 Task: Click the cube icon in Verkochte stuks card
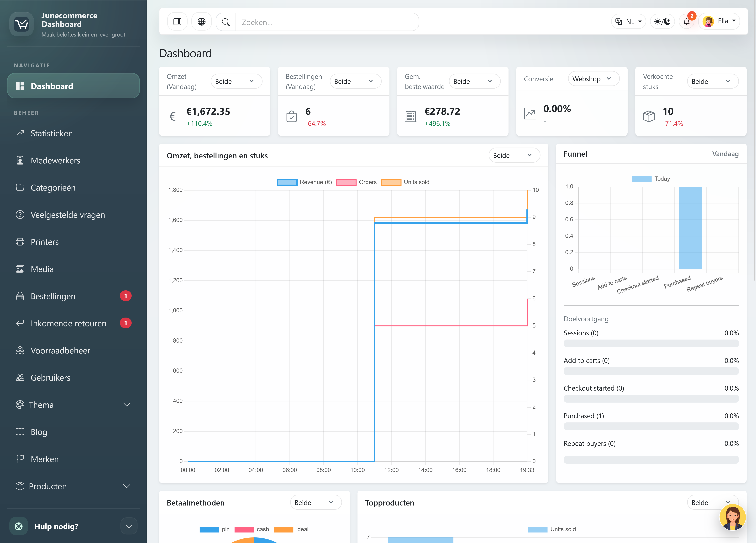coord(649,116)
